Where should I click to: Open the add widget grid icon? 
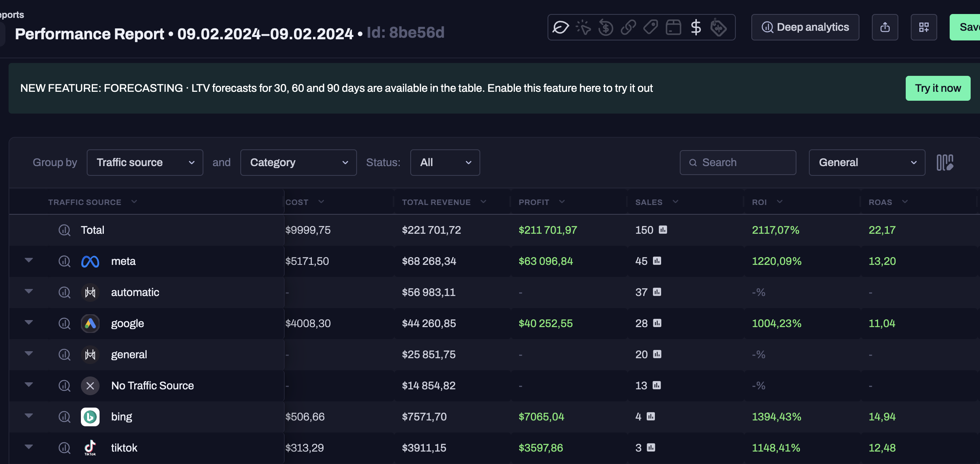click(x=924, y=27)
